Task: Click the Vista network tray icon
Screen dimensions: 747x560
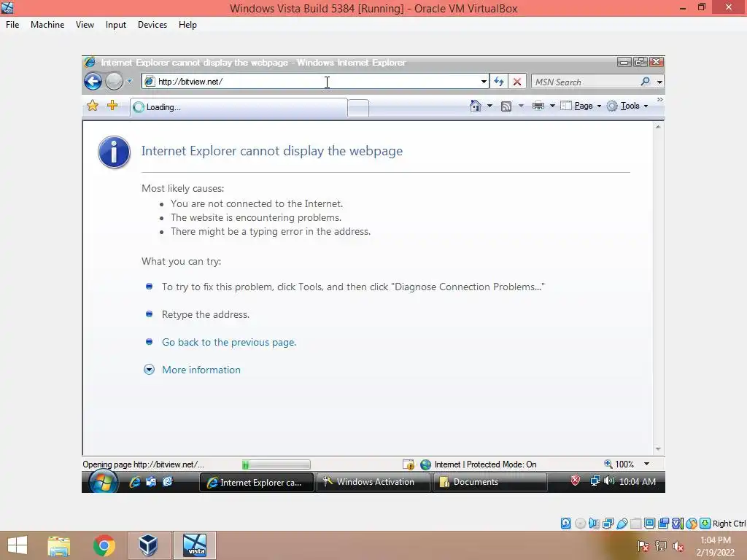Action: click(x=595, y=481)
